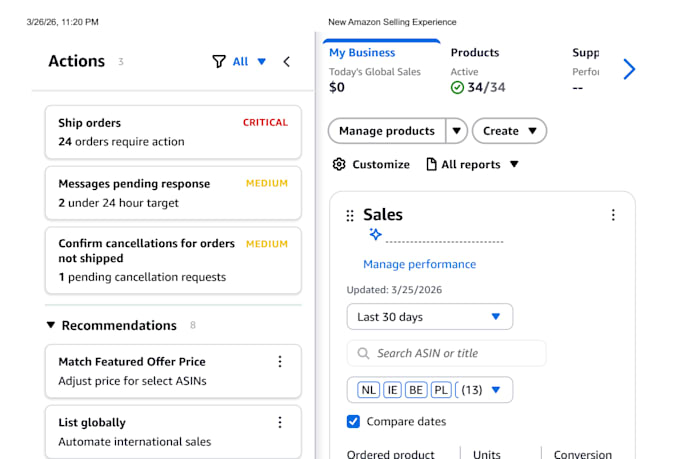Click the 34/34 active products count
Screen dimensions: 680x459
[486, 88]
